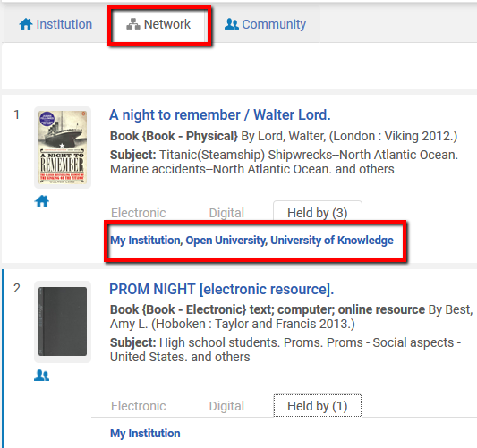Select Electronic tab for PROM NIGHT record
Image resolution: width=477 pixels, height=448 pixels.
coord(139,406)
